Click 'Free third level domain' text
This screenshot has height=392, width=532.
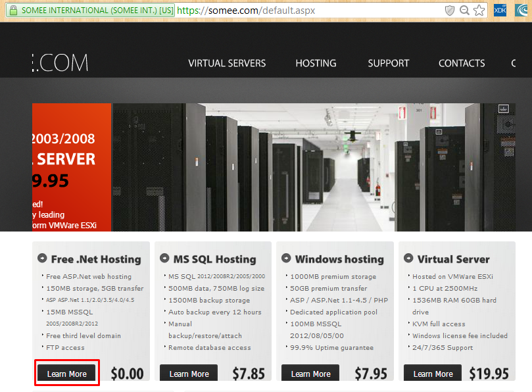tap(84, 335)
